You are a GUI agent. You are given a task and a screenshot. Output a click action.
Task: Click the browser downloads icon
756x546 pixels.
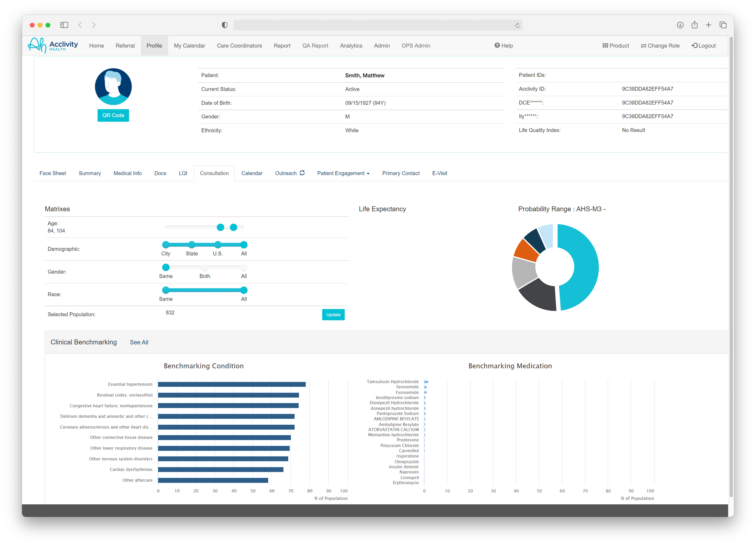click(680, 25)
